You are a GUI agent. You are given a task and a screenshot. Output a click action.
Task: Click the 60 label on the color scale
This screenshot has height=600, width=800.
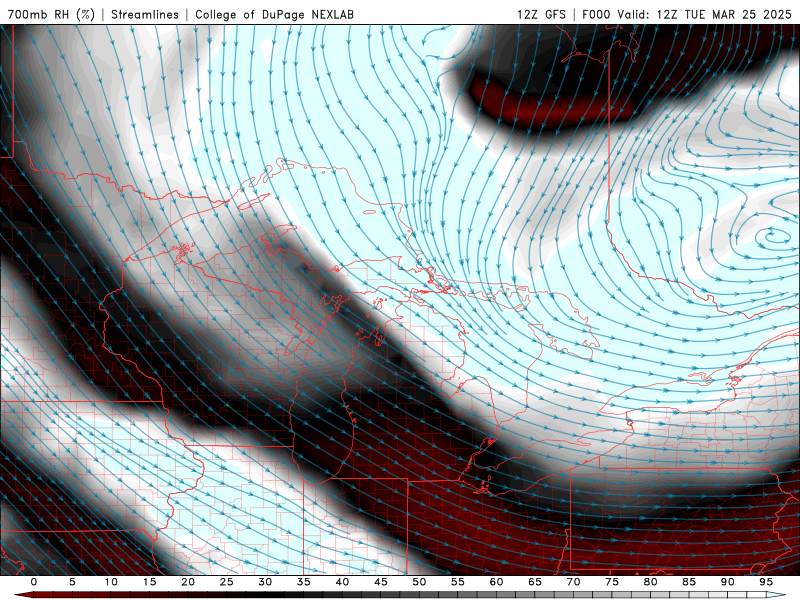(x=496, y=582)
